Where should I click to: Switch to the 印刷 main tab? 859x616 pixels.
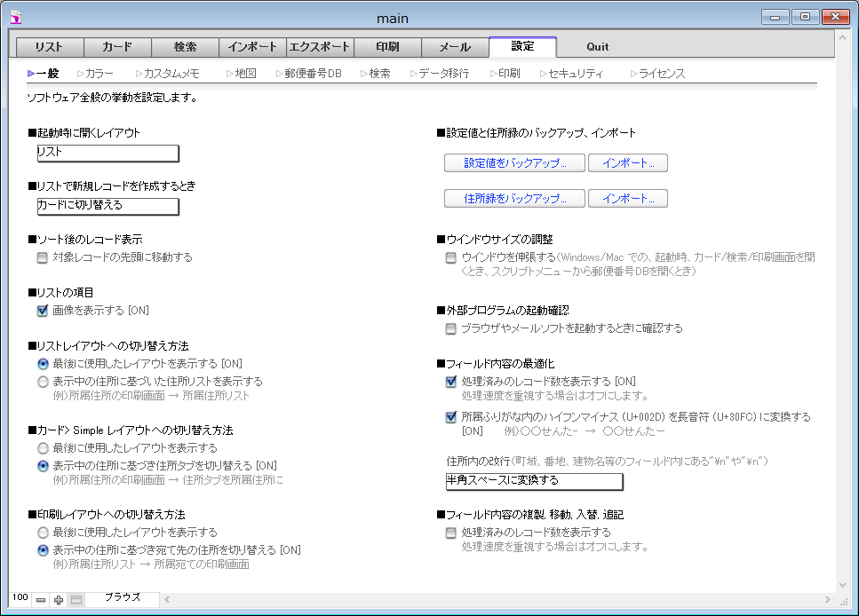pos(387,47)
